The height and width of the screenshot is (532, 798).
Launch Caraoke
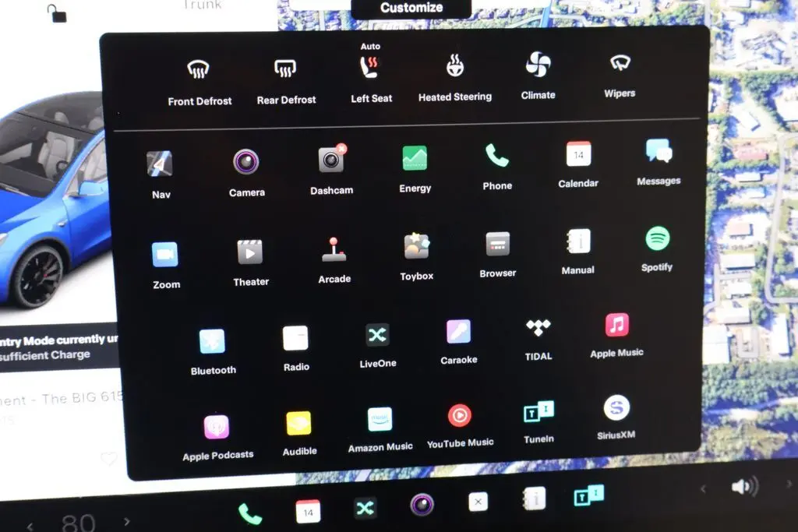458,342
